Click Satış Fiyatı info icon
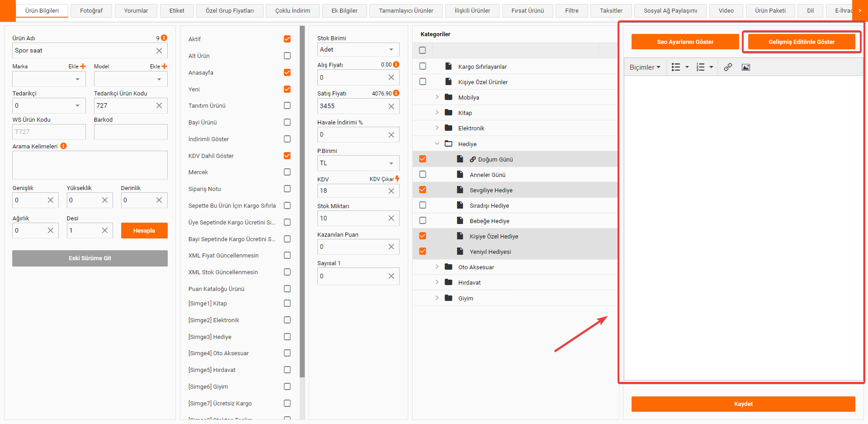The image size is (868, 424). [396, 93]
